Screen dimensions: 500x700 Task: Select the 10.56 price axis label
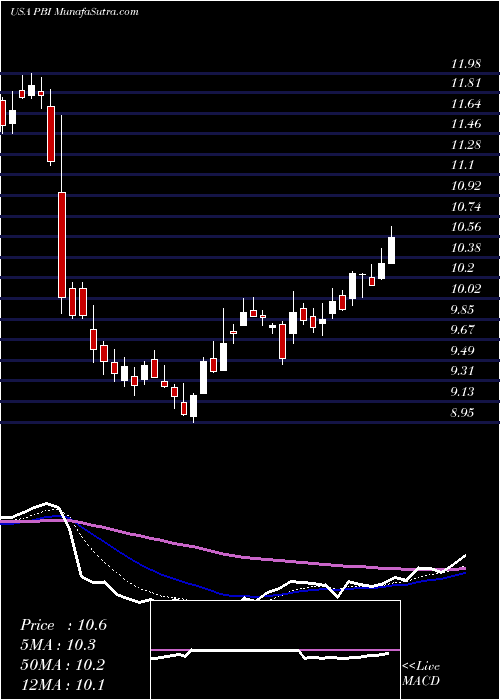[465, 227]
